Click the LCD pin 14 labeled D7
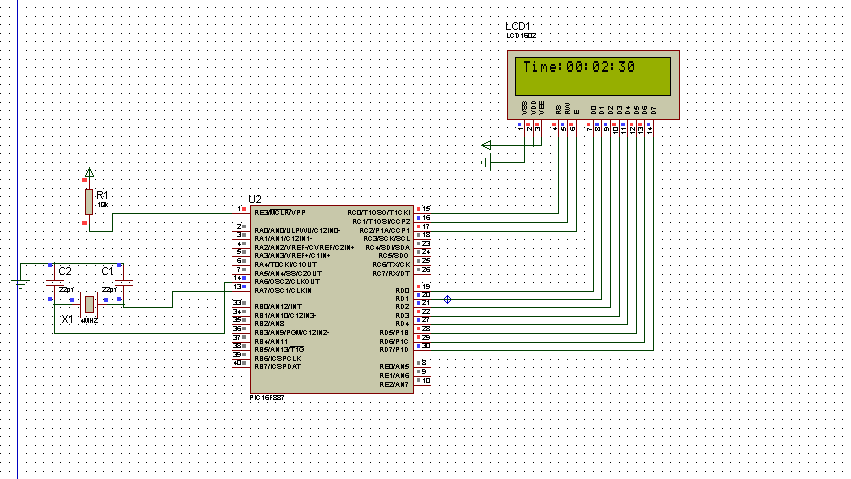The height and width of the screenshot is (479, 851). point(650,127)
